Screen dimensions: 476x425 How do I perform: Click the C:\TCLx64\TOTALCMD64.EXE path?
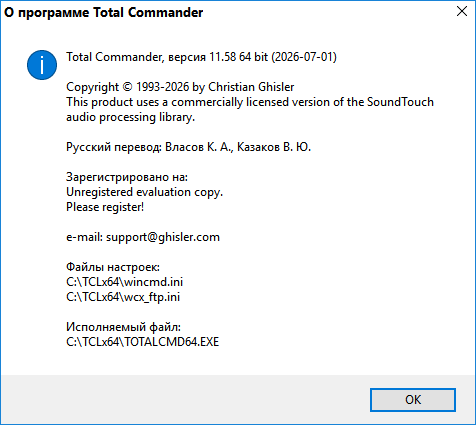[143, 342]
